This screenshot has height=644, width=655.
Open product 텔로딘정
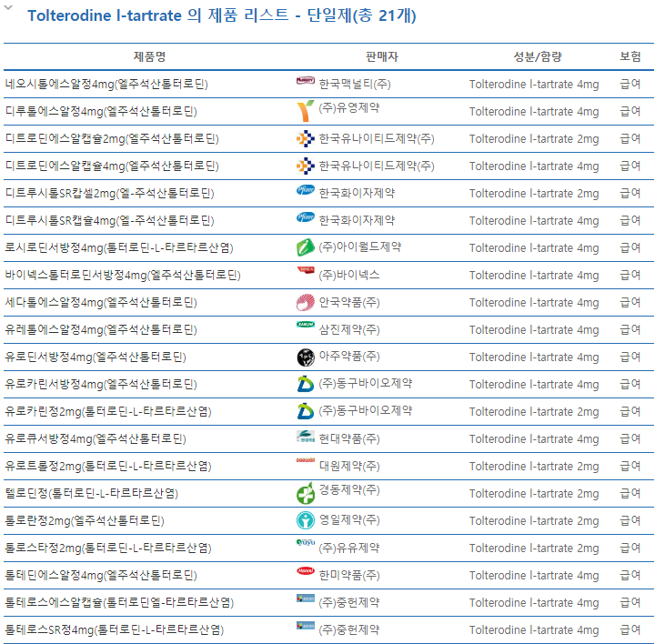[92, 494]
